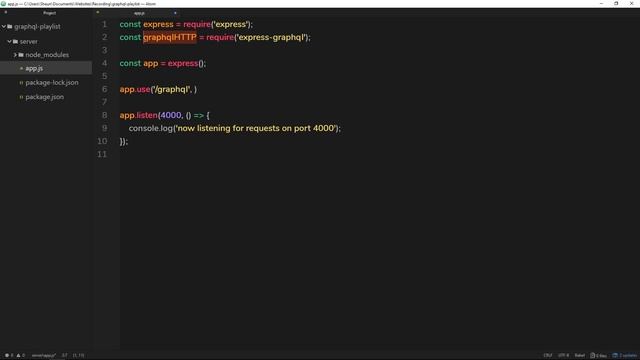Click line number 11 in gutter
The height and width of the screenshot is (360, 640).
tap(102, 154)
